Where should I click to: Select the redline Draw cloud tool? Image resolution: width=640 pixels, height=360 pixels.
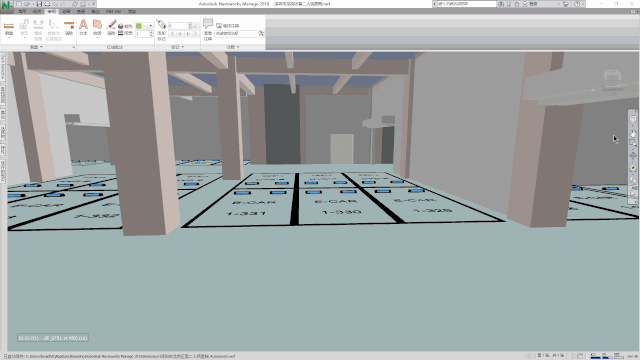pyautogui.click(x=98, y=25)
